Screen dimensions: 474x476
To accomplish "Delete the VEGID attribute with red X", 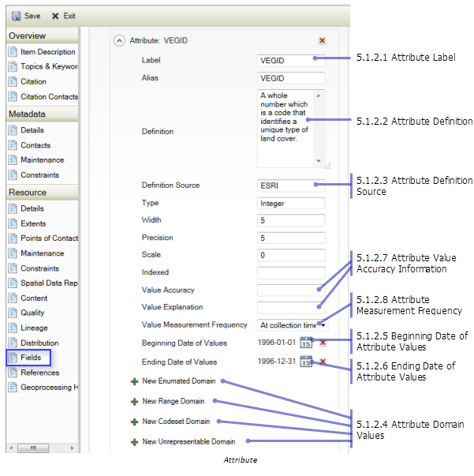I will tap(322, 40).
